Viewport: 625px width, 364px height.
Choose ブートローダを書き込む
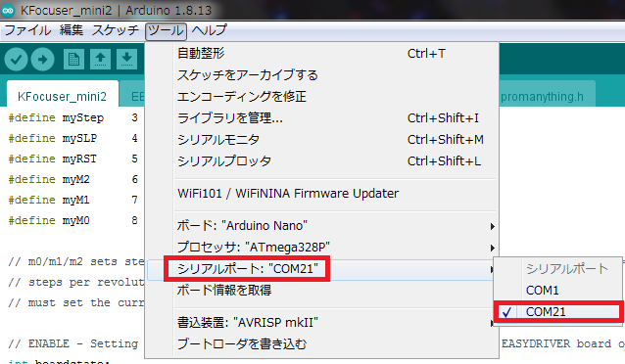322,344
